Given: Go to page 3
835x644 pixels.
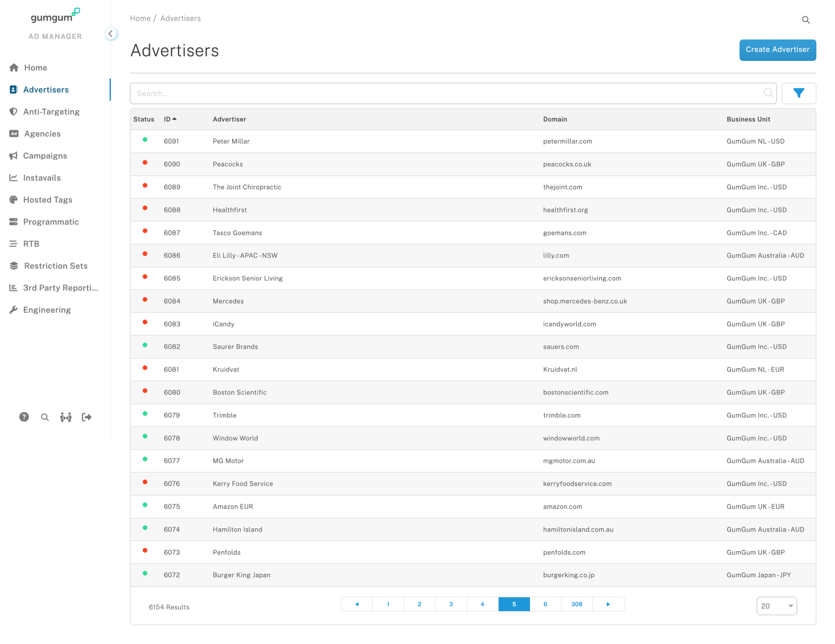Looking at the screenshot, I should 451,604.
